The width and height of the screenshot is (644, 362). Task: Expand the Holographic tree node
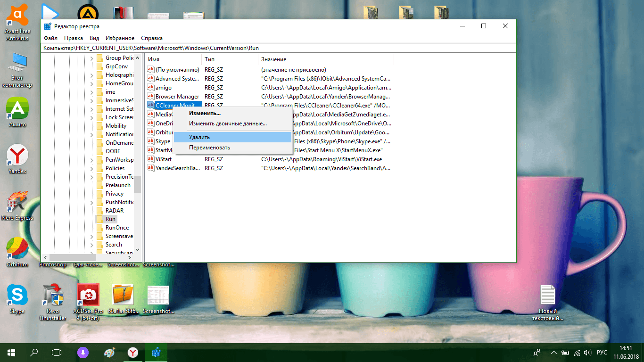[x=92, y=75]
